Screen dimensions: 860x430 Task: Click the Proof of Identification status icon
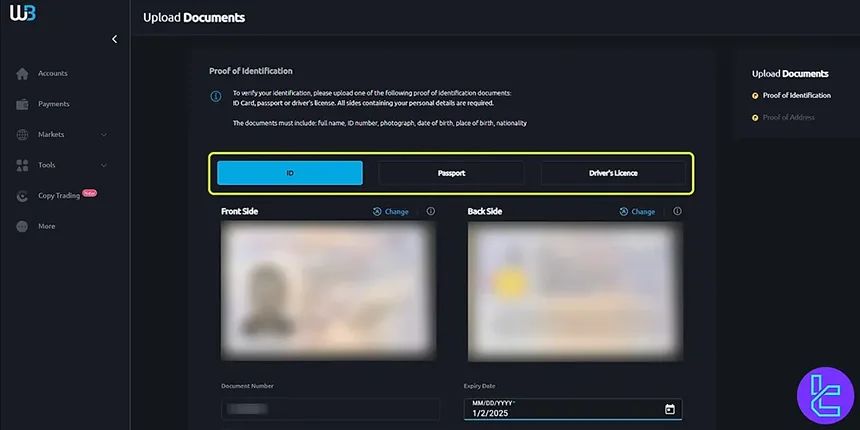coord(755,95)
